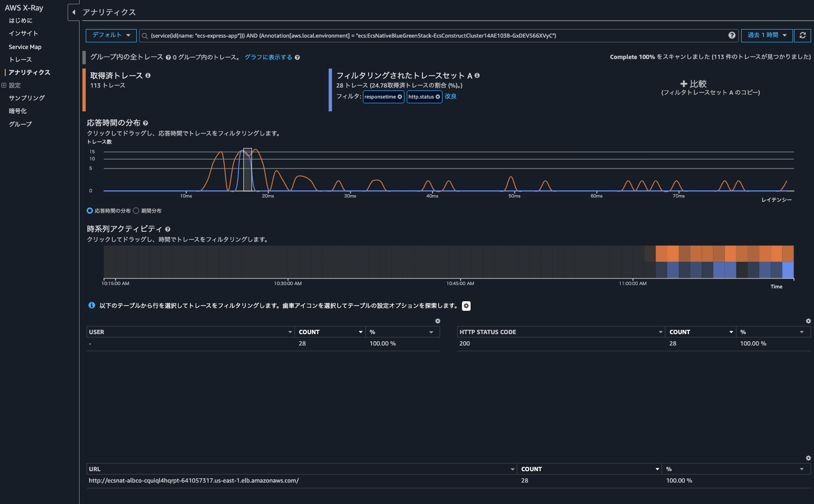814x504 pixels.
Task: Select the 応答時間の分布 radio button
Action: click(90, 211)
